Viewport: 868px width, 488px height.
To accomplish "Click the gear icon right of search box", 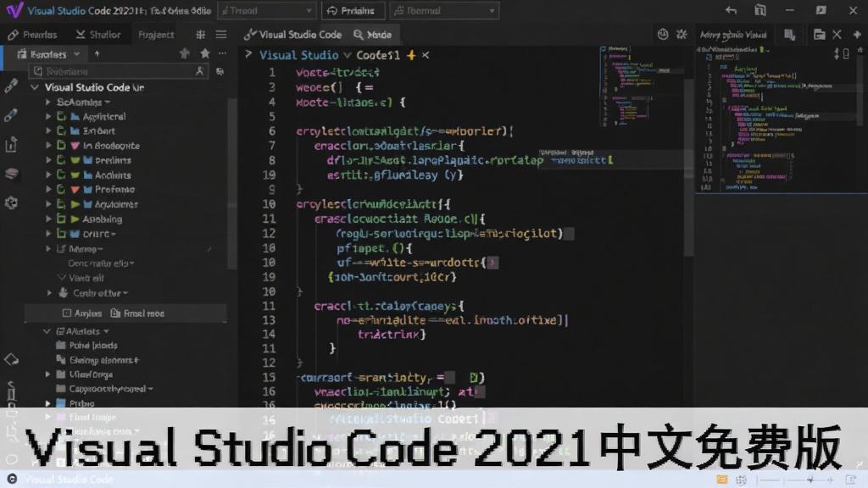I will (220, 71).
